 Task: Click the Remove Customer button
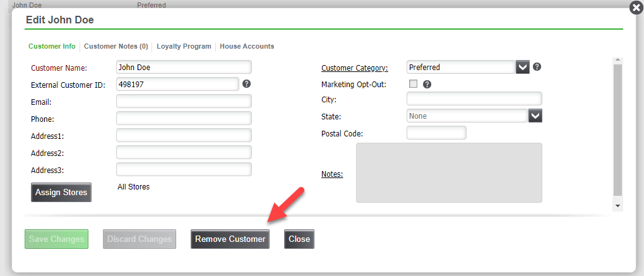[230, 239]
